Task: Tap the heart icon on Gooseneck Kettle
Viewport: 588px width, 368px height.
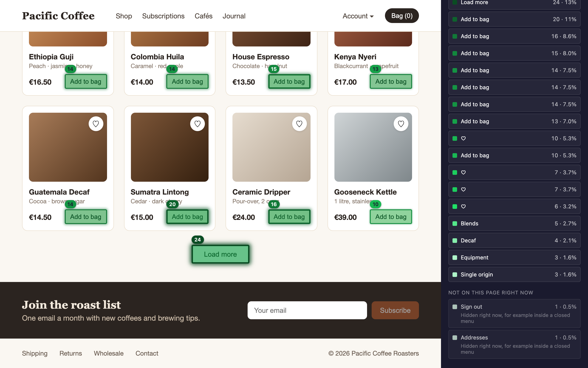Action: click(x=401, y=124)
